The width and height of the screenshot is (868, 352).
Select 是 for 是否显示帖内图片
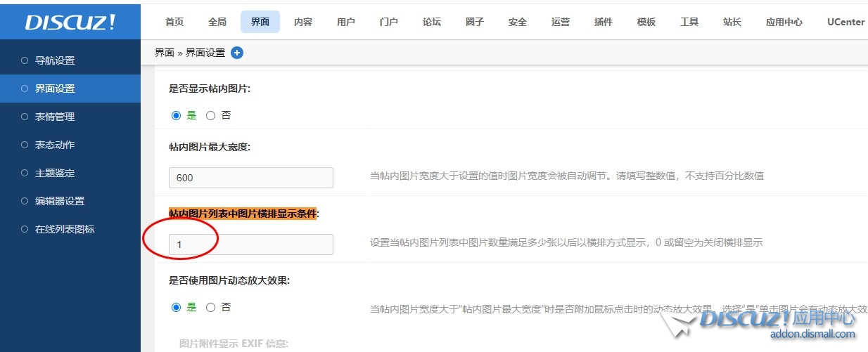click(x=177, y=115)
